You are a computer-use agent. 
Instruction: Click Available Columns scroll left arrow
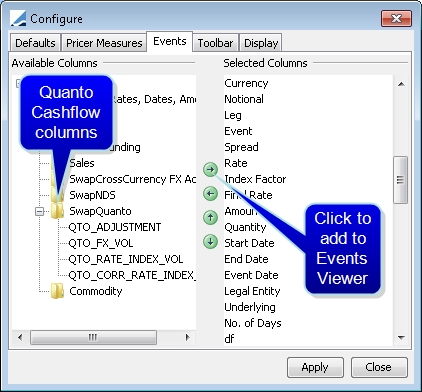[20, 337]
